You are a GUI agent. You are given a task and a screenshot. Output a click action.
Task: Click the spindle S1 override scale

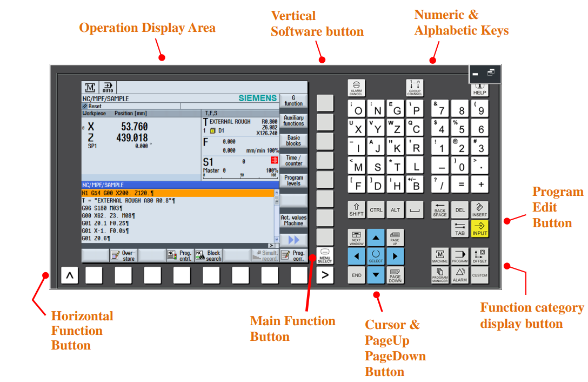pos(240,175)
